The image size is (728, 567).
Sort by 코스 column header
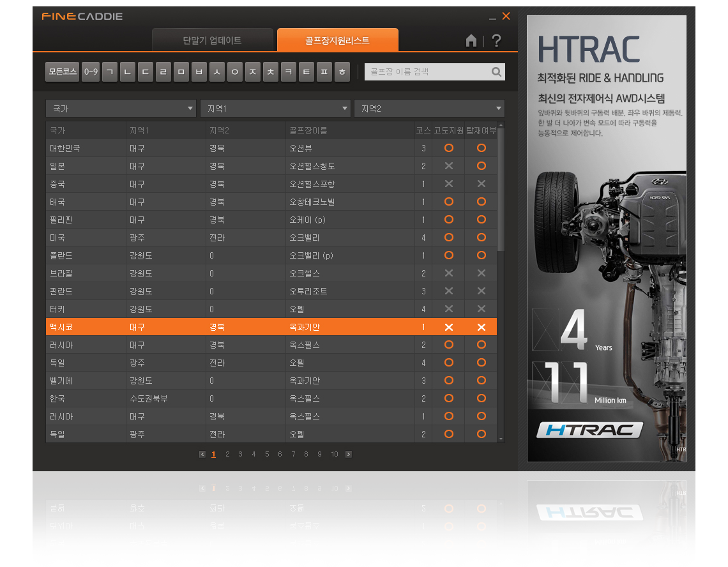(423, 130)
